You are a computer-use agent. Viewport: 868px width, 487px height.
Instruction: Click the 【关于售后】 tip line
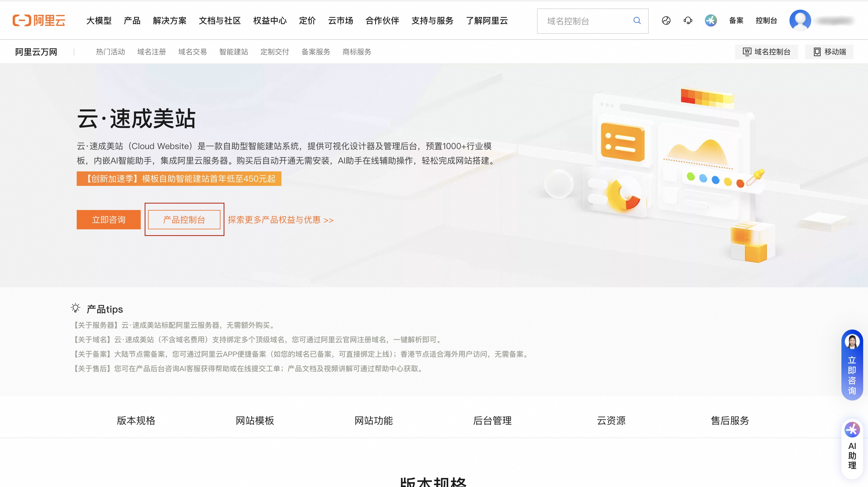coord(248,368)
